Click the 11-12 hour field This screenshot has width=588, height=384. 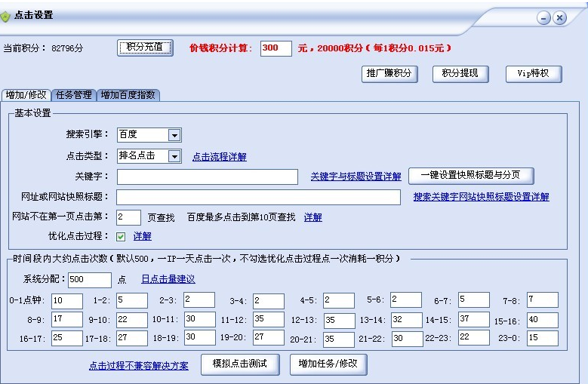click(x=269, y=319)
